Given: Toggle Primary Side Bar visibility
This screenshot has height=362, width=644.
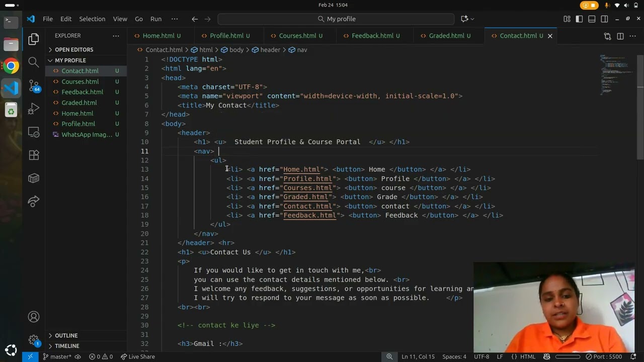Looking at the screenshot, I should pyautogui.click(x=579, y=19).
